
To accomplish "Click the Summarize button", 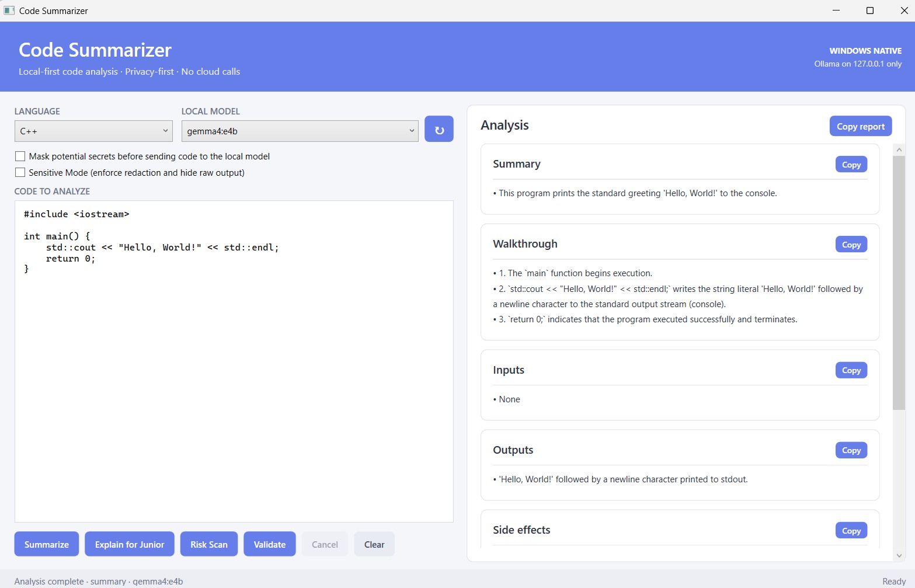I will tap(47, 544).
